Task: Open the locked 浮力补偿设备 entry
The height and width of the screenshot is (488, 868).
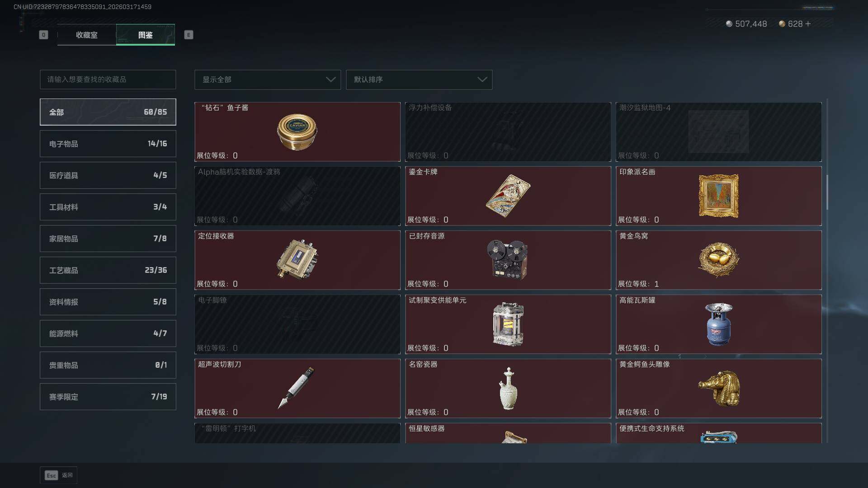Action: coord(508,131)
